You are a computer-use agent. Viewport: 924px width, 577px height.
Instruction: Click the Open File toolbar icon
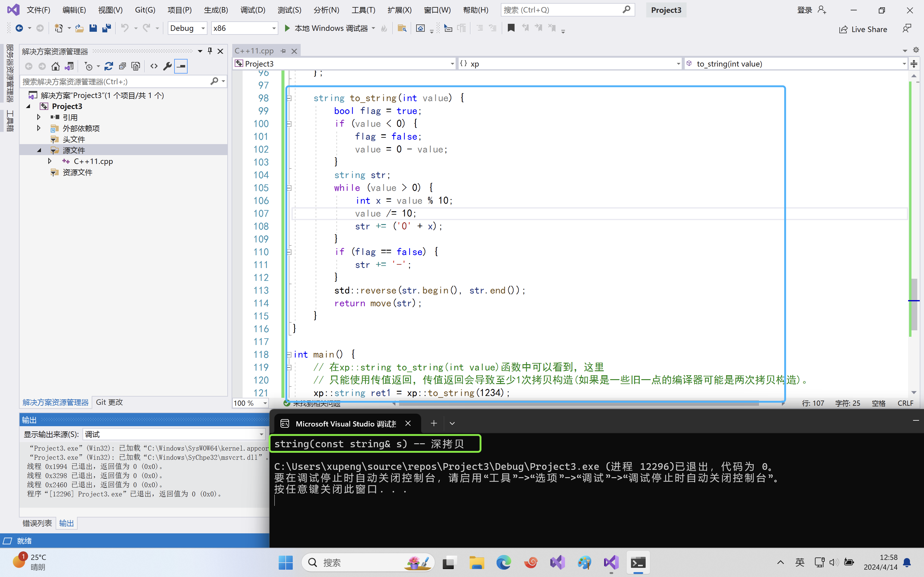pos(79,28)
